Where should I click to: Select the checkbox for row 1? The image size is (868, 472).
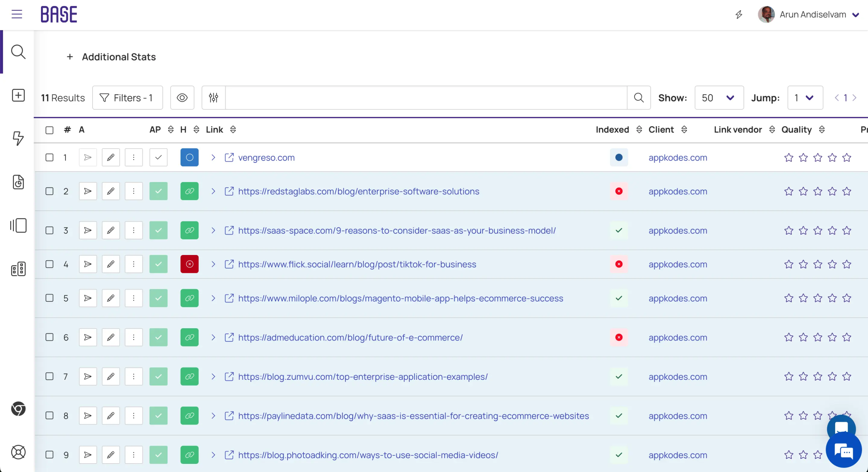click(50, 157)
